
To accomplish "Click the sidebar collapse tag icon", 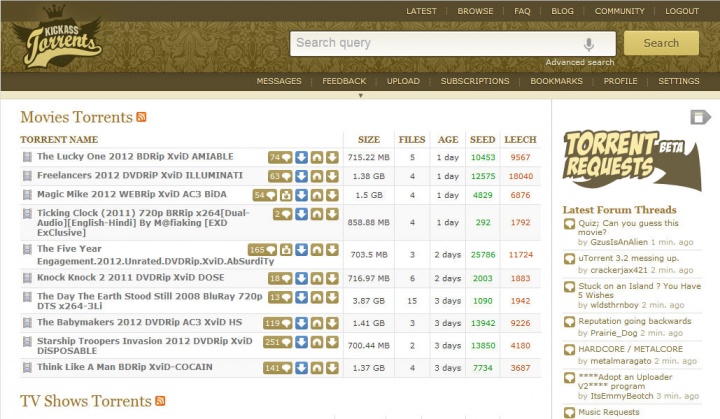I will [x=700, y=117].
